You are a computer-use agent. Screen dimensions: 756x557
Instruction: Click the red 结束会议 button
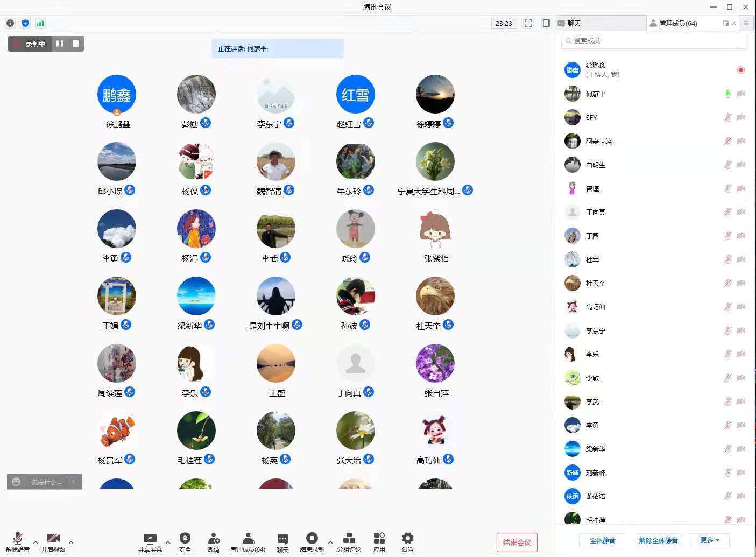(x=517, y=542)
